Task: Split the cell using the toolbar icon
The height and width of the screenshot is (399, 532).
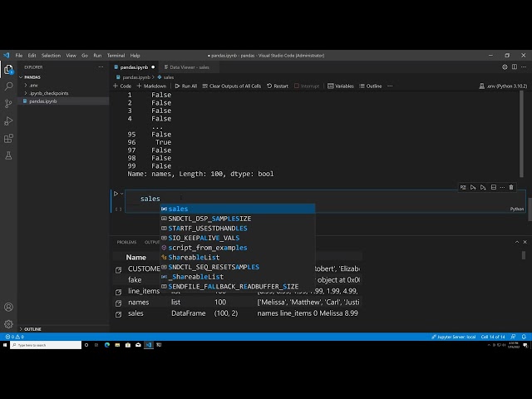Action: [x=494, y=187]
